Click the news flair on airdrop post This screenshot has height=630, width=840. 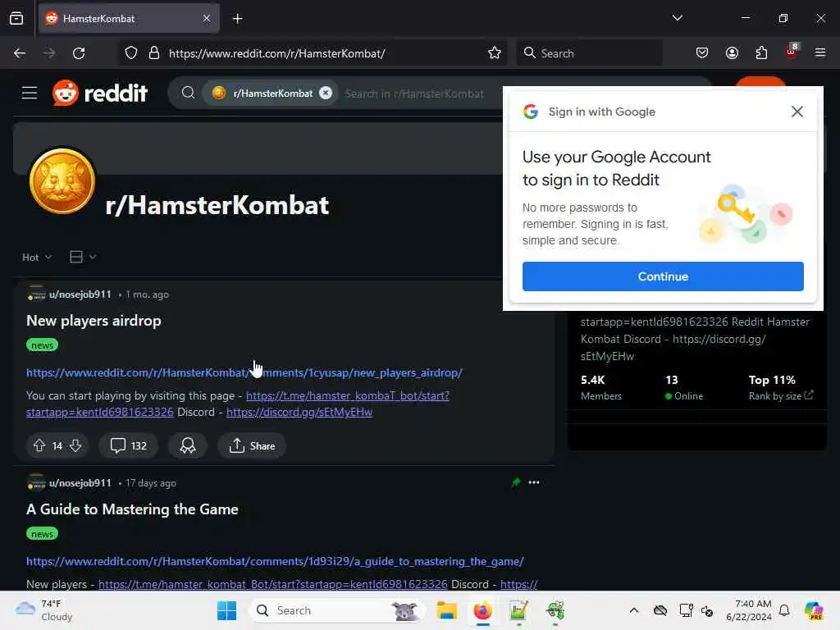pyautogui.click(x=42, y=345)
